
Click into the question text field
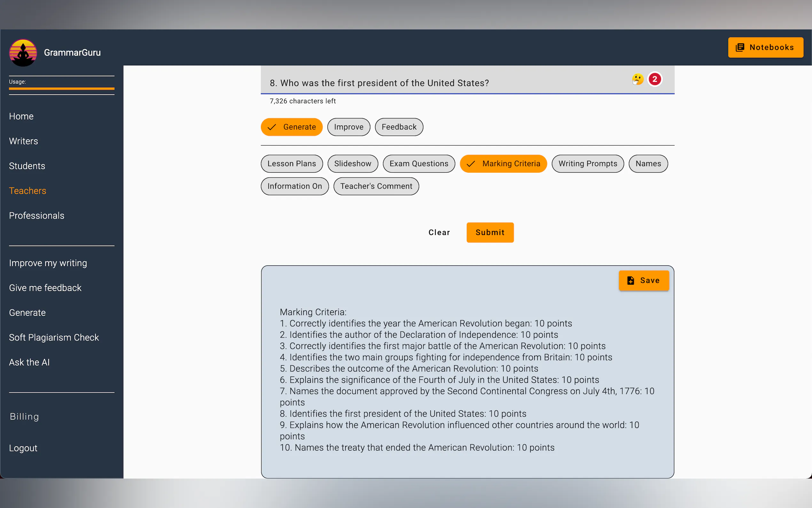(436, 83)
